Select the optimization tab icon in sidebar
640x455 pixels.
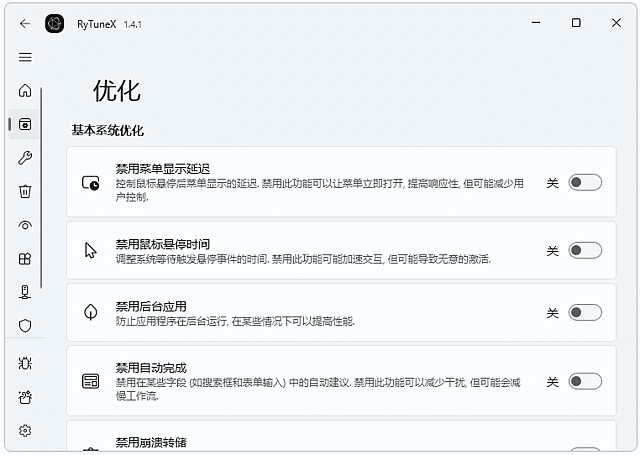click(x=25, y=124)
